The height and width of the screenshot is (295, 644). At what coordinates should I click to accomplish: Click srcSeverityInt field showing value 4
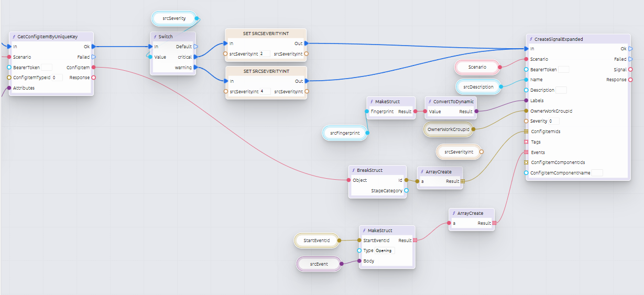coord(265,91)
